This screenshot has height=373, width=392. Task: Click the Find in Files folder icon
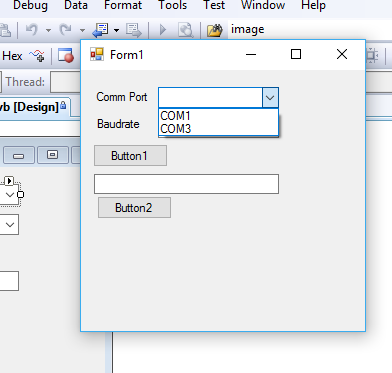(x=215, y=30)
